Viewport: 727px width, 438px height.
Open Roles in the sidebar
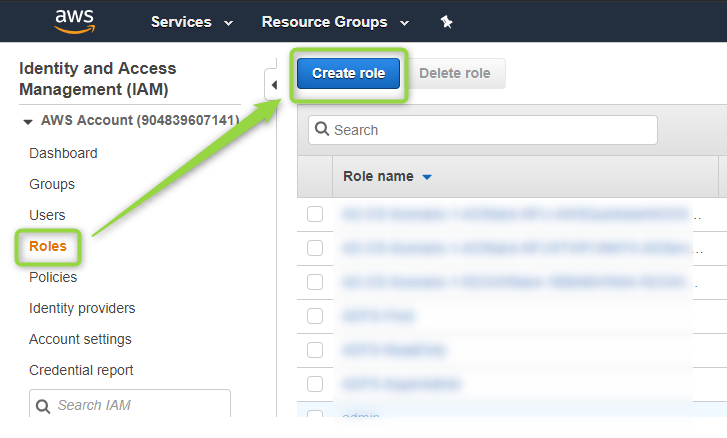click(x=48, y=246)
